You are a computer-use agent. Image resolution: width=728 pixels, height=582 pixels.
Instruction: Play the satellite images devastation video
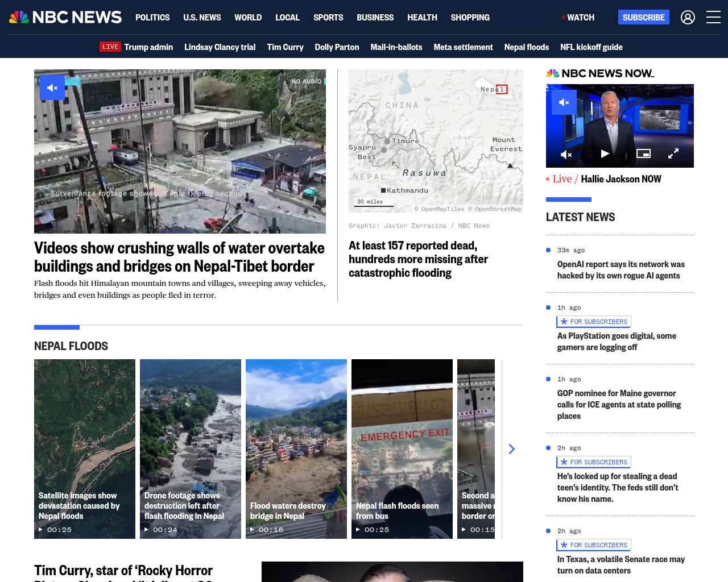(85, 449)
